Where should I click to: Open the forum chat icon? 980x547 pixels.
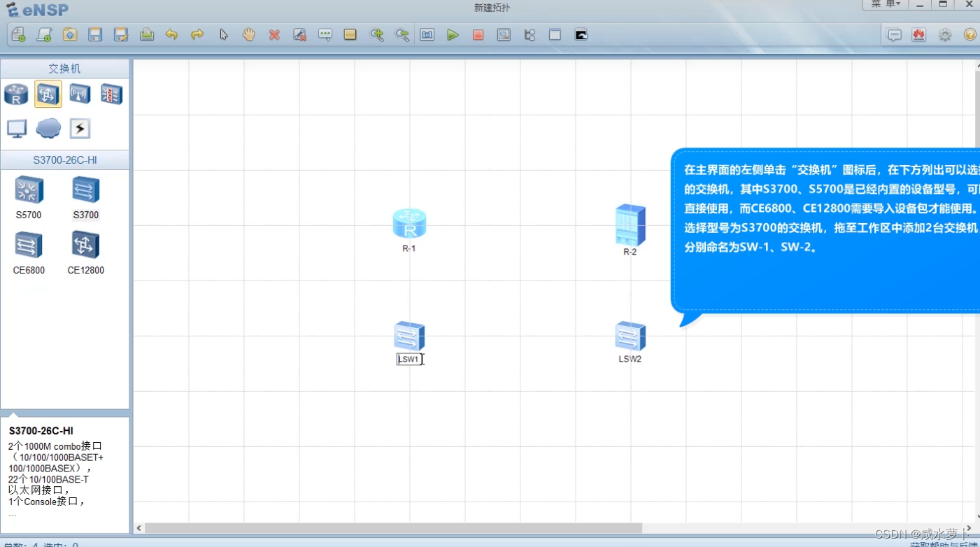894,34
